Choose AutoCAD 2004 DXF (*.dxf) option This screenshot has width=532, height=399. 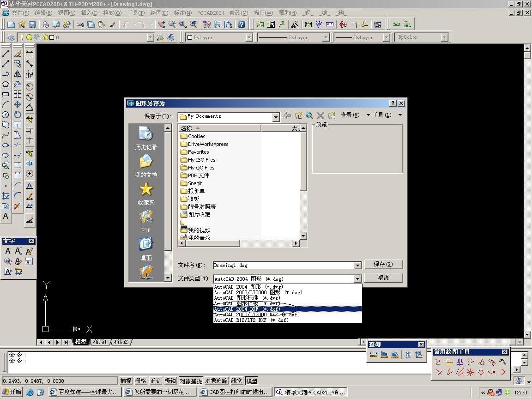[x=287, y=309]
